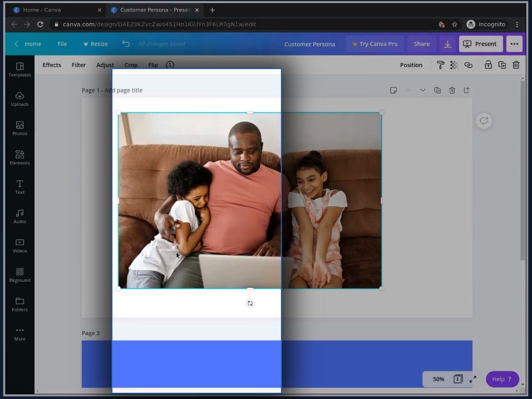The width and height of the screenshot is (532, 399).
Task: Edit the Customer Persona title field
Action: click(310, 44)
